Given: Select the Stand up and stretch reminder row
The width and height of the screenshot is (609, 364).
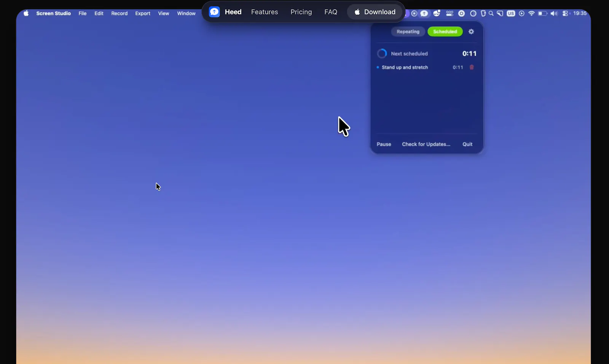Looking at the screenshot, I should (x=427, y=67).
